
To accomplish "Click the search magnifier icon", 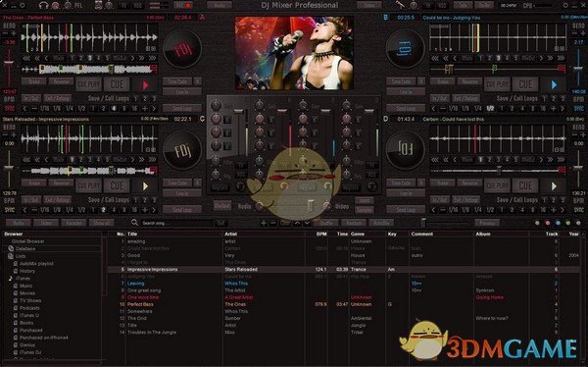I will (x=134, y=223).
